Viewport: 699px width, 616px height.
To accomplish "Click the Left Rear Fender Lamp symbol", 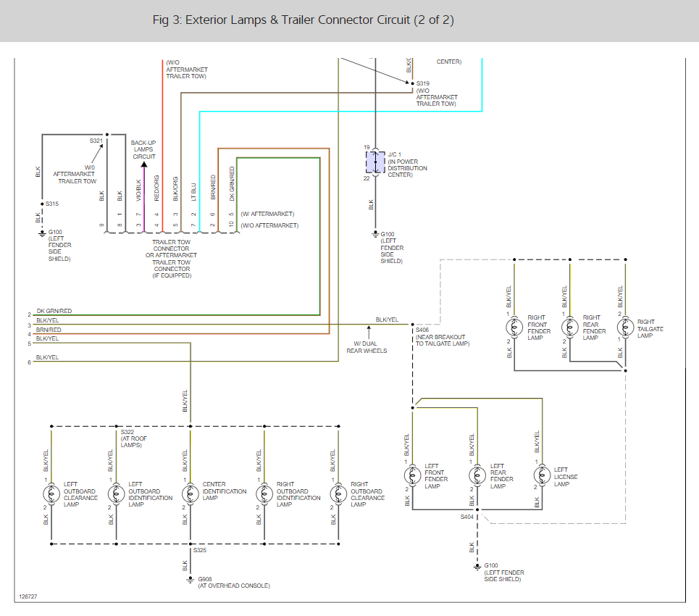I will tap(477, 475).
